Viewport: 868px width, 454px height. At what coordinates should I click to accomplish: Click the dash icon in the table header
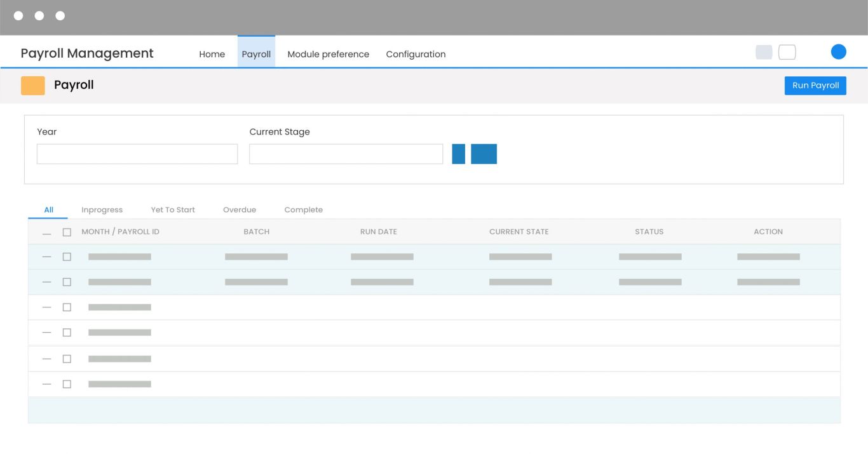(x=46, y=232)
